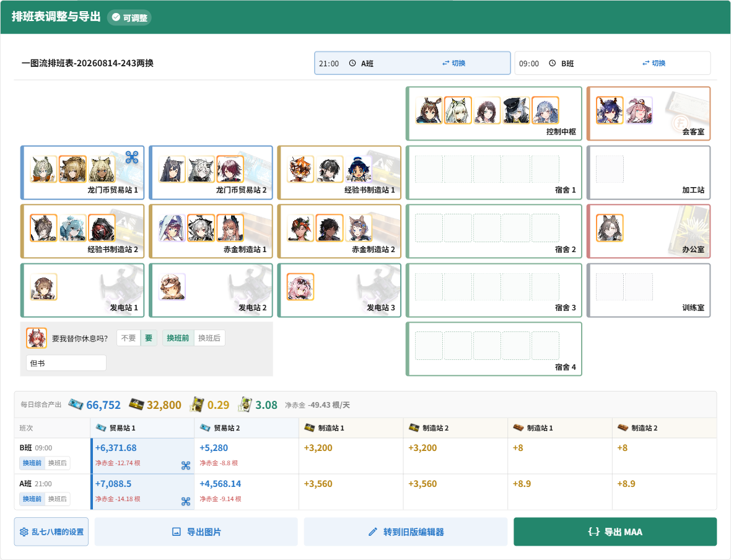This screenshot has width=731, height=560.
Task: Select 换班前 in the rest prompt
Action: coord(178,338)
